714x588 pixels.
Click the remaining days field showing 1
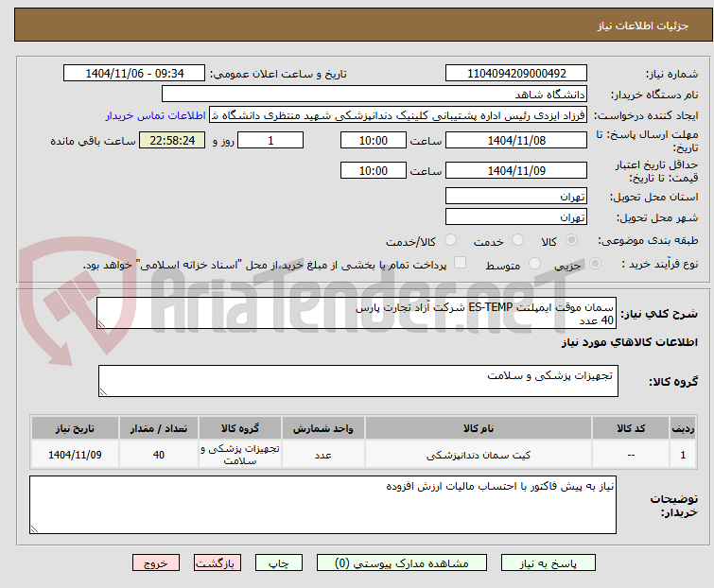[270, 140]
